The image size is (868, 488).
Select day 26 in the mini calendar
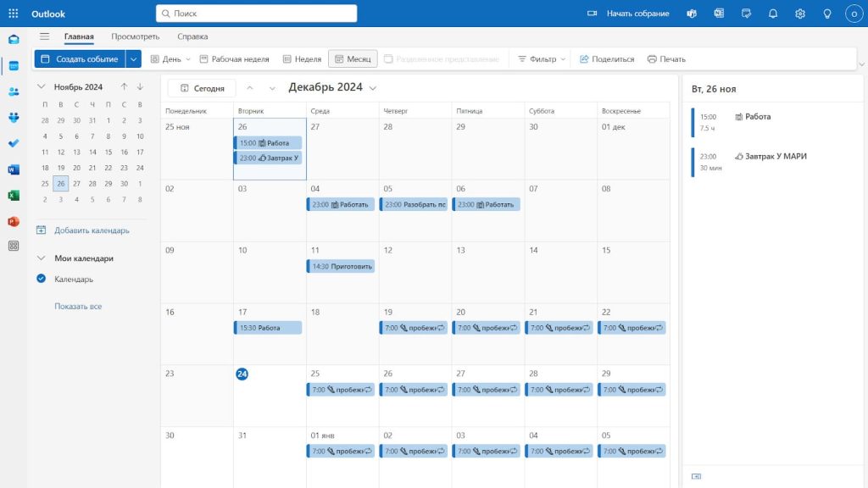[x=61, y=184]
